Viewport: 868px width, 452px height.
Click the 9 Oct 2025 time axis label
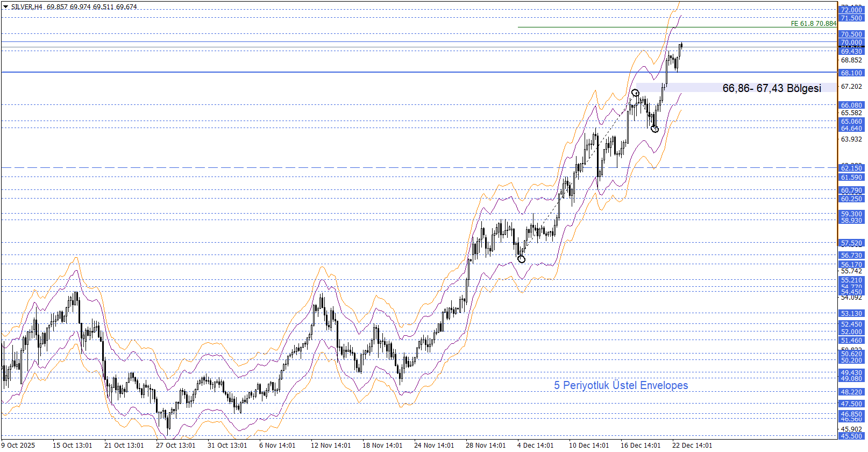(18, 445)
